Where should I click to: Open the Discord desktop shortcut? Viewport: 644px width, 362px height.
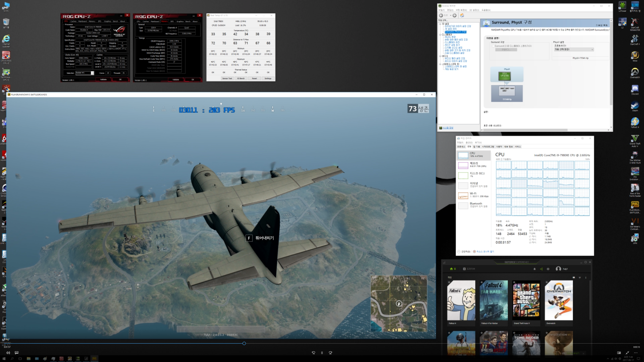pos(635,90)
